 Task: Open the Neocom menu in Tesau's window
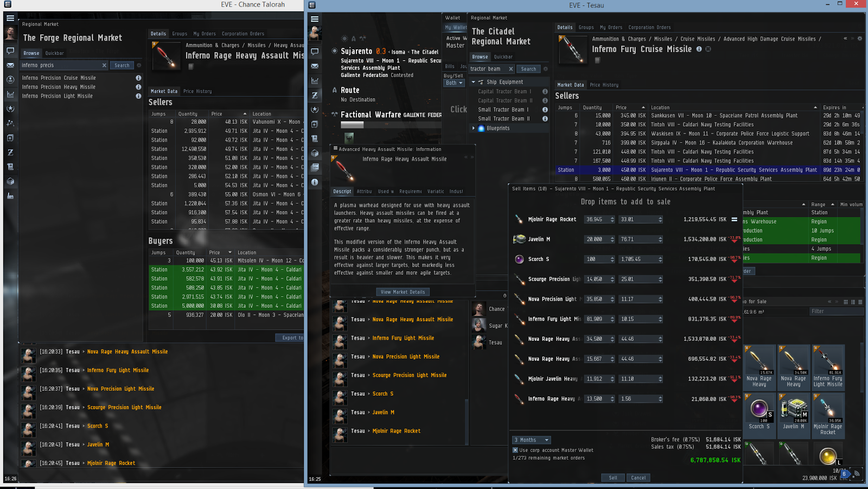click(x=315, y=18)
